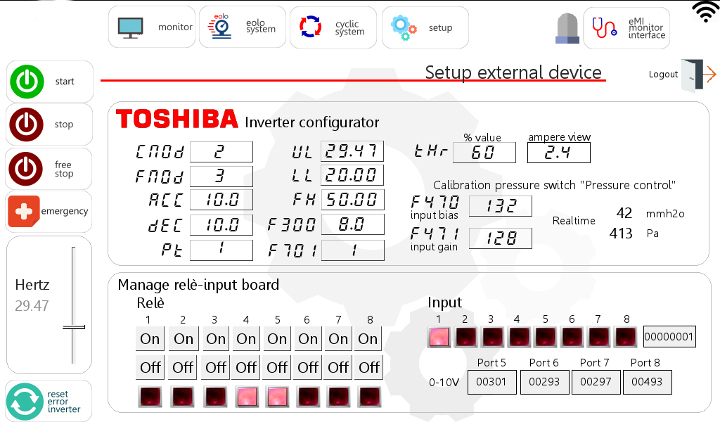The width and height of the screenshot is (720, 422).
Task: Click Input 8 indicator light
Action: tap(625, 337)
